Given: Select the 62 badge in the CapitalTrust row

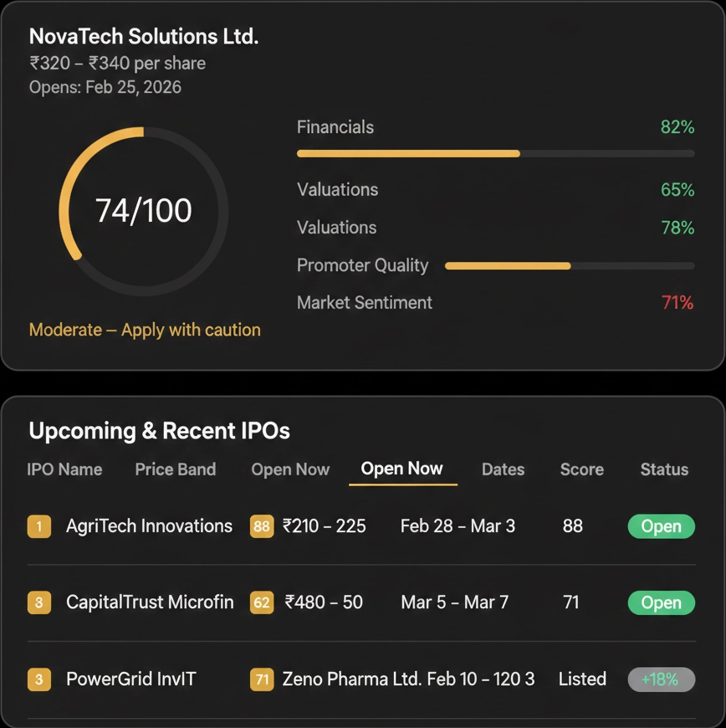Looking at the screenshot, I should [262, 602].
